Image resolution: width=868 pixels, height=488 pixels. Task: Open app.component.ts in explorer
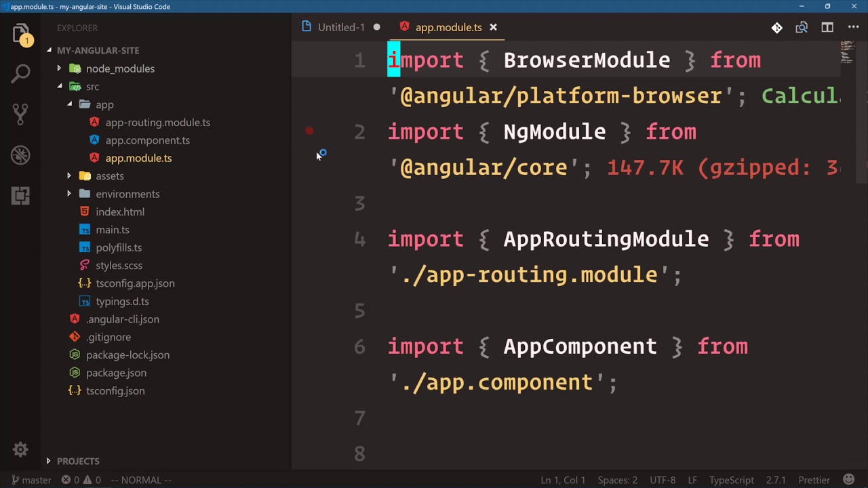coord(147,140)
